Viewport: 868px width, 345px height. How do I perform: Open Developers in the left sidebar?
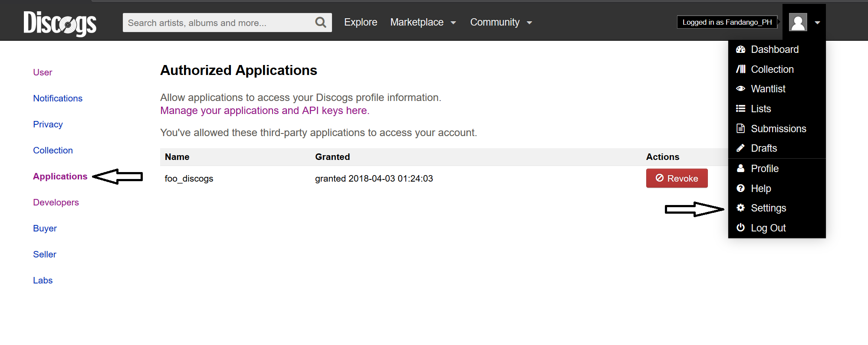coord(56,202)
